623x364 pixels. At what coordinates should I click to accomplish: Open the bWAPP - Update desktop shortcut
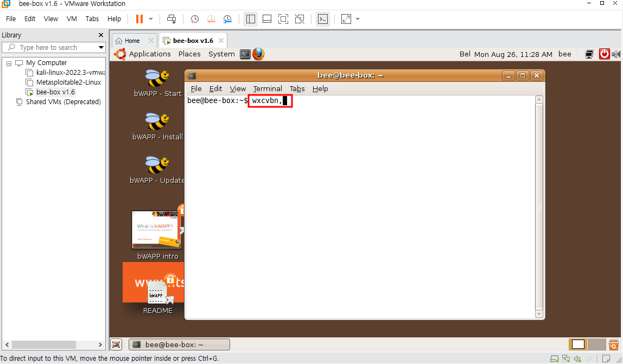[x=157, y=170]
